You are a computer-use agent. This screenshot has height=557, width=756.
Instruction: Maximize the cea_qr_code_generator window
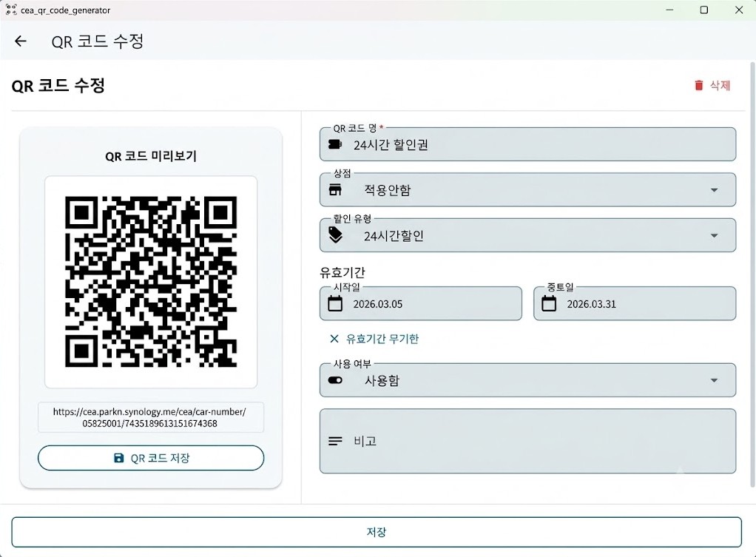point(704,10)
